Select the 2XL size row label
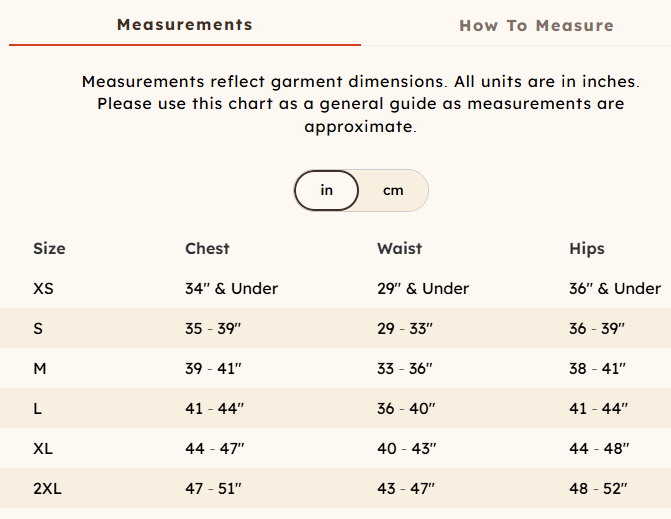Screen dimensions: 671x519 [48, 488]
